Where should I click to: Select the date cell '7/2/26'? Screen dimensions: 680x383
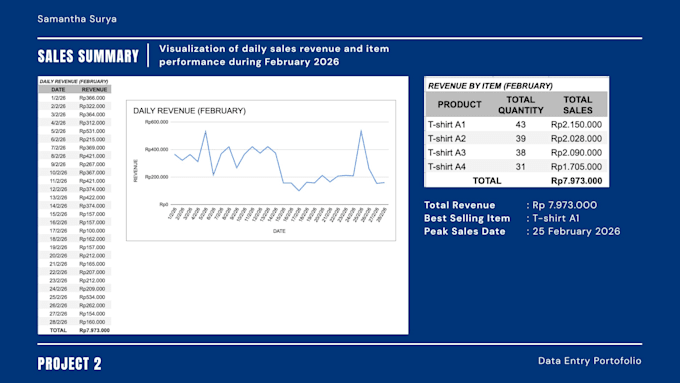[x=58, y=148]
